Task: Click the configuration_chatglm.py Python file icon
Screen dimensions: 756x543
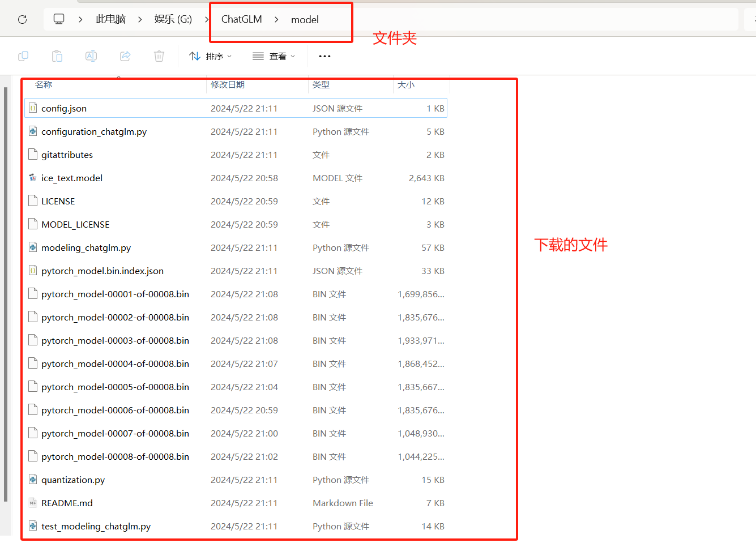Action: click(33, 131)
